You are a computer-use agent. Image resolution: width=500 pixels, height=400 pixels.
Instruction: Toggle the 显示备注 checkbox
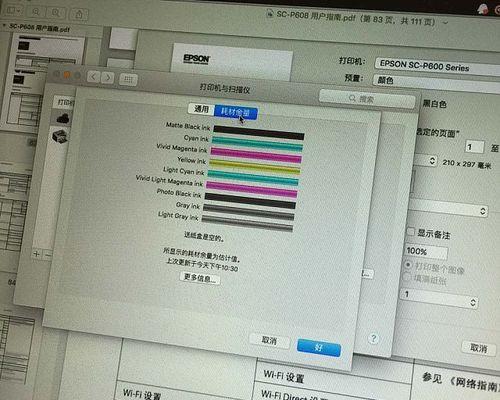pos(411,231)
